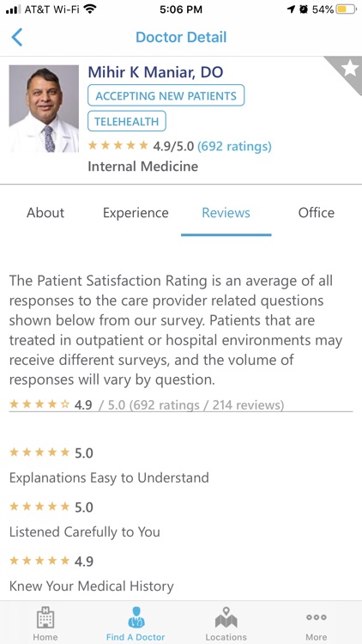Screen dimensions: 362x644
Task: Tap the doctor name Mihir K Maniar, DO
Action: click(155, 72)
